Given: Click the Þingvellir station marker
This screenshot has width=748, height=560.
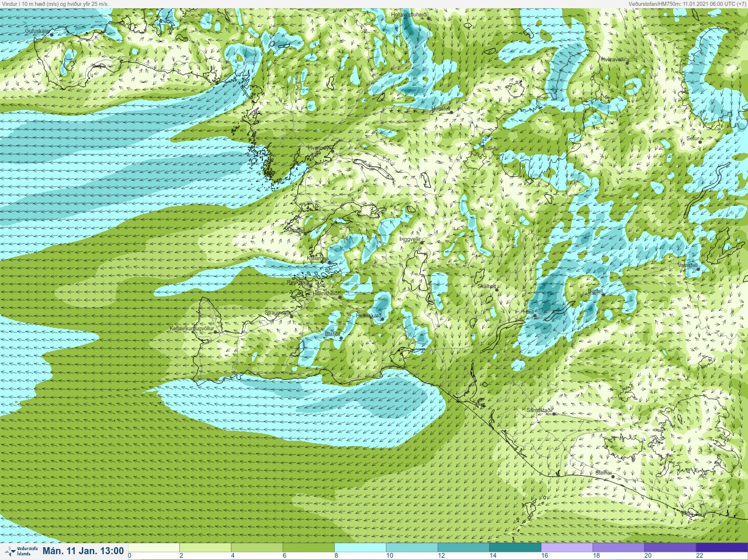Looking at the screenshot, I should tap(422, 242).
